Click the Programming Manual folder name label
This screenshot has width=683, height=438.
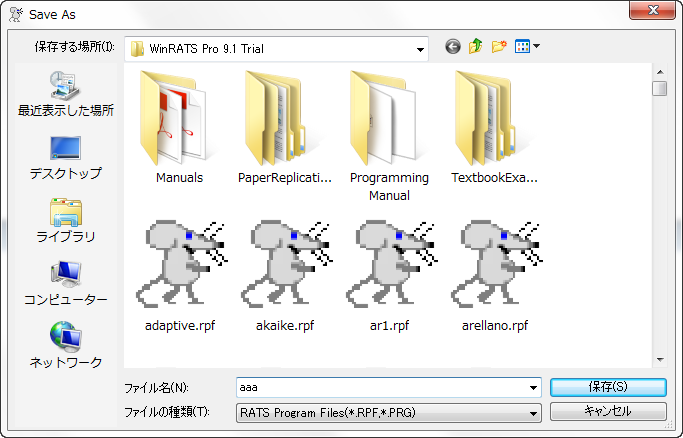point(389,186)
